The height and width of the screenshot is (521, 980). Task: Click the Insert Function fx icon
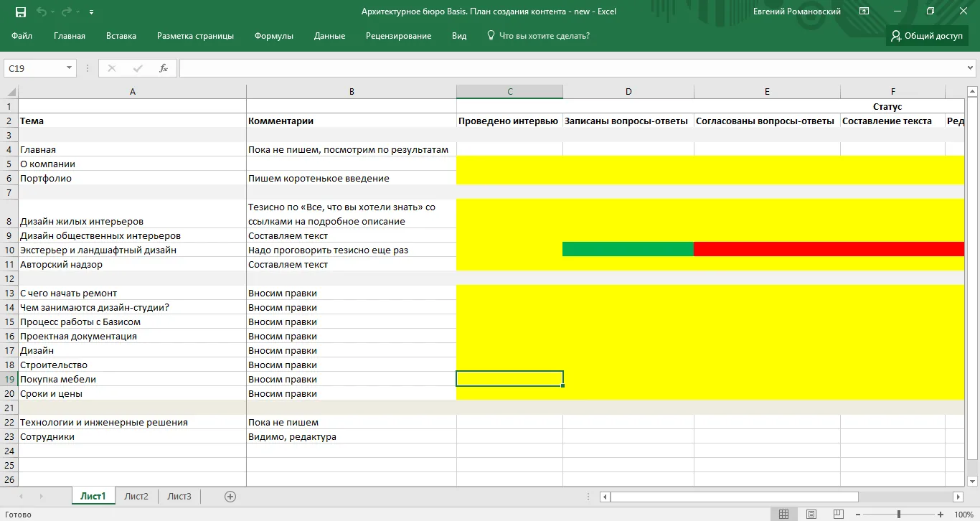(x=164, y=68)
